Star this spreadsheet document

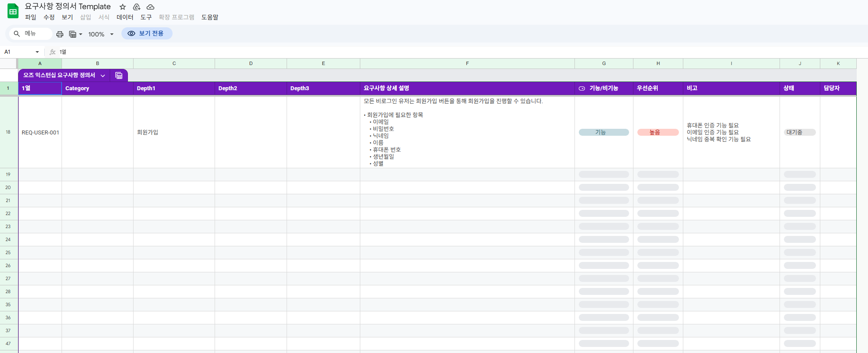pos(123,7)
